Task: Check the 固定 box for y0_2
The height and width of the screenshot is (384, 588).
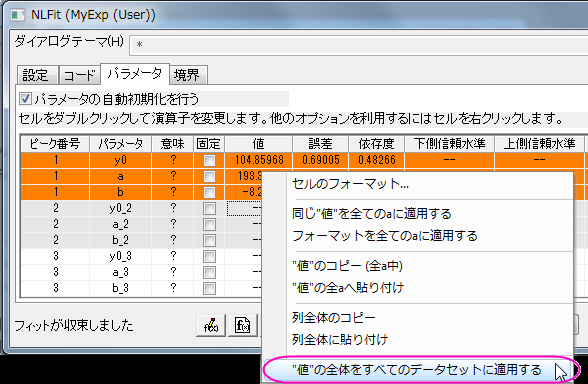Action: (x=209, y=208)
